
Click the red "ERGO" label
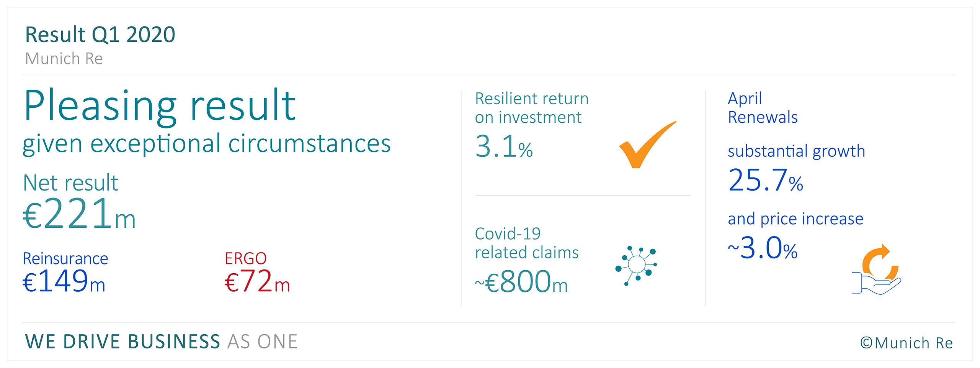(245, 259)
